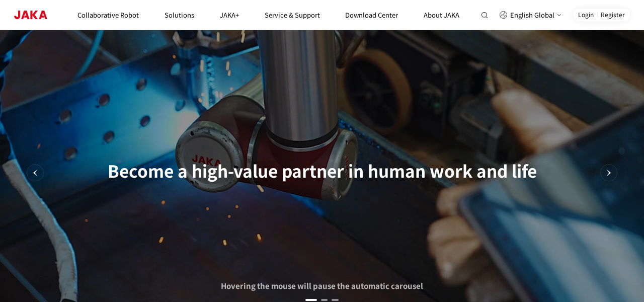The image size is (644, 302).
Task: Click the carousel pause hint caption
Action: tap(322, 286)
